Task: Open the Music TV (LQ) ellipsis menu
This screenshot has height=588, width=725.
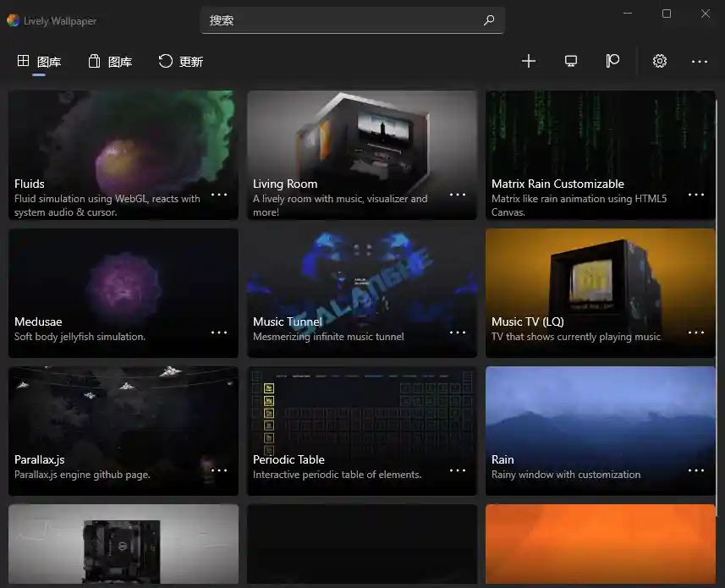Action: tap(696, 332)
